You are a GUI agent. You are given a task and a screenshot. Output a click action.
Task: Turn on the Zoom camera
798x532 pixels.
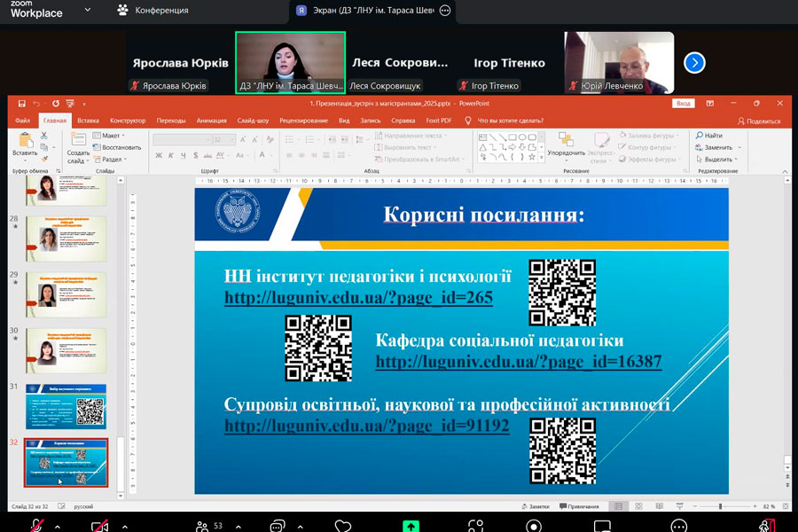(x=100, y=525)
